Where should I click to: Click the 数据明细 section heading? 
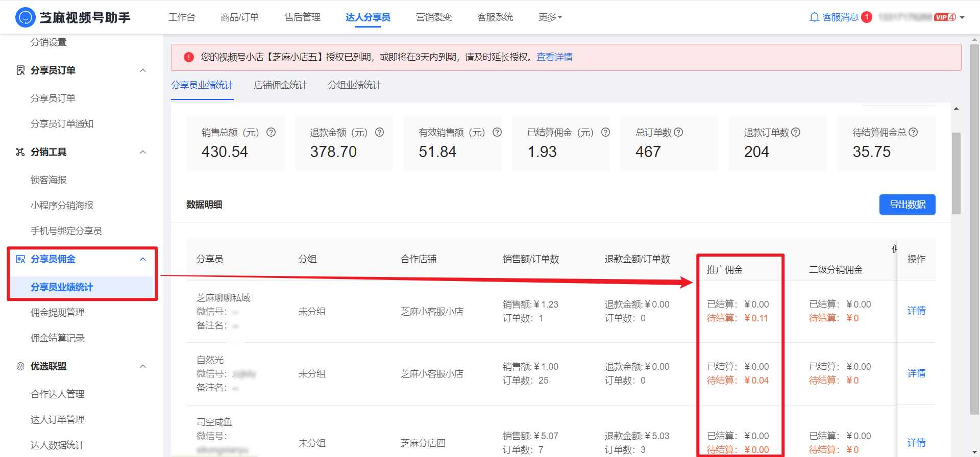click(204, 205)
